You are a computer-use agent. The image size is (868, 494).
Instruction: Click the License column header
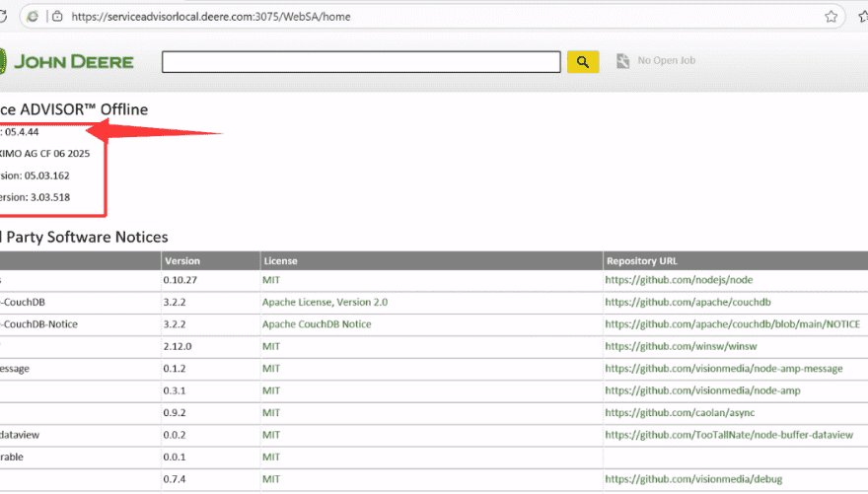(x=279, y=261)
